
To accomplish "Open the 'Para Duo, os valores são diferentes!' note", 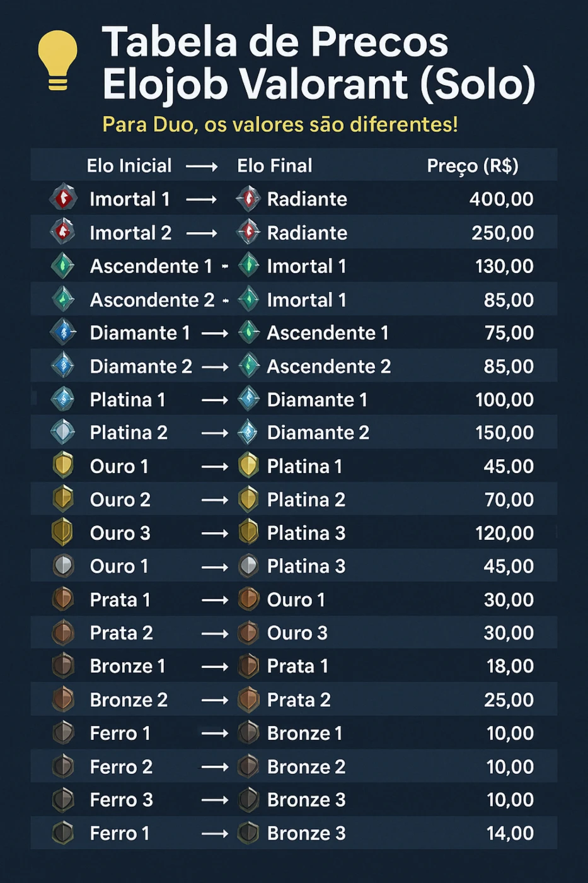I will coord(280,124).
